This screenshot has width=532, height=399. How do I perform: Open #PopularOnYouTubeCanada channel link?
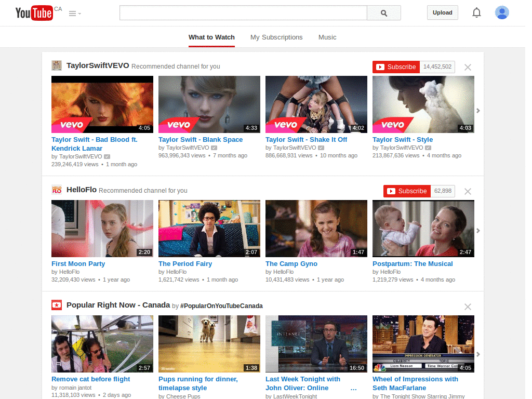(221, 305)
